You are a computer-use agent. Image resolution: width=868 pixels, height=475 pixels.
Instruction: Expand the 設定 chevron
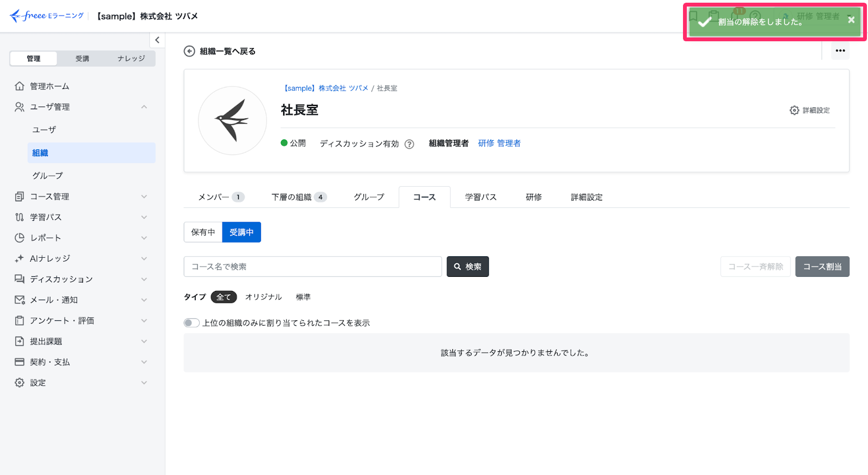pyautogui.click(x=144, y=383)
